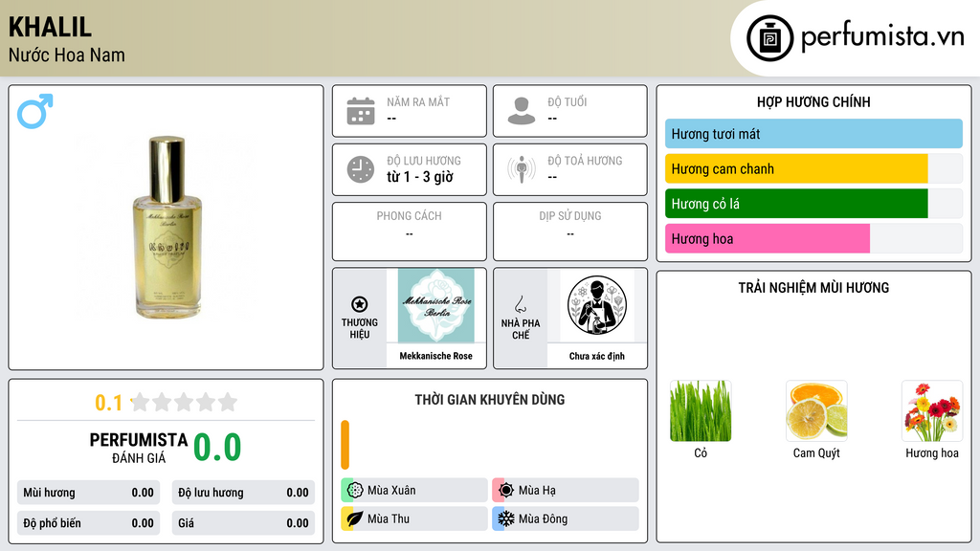This screenshot has height=551, width=980.
Task: Click the person icon beside Độ tuổi
Action: click(522, 111)
